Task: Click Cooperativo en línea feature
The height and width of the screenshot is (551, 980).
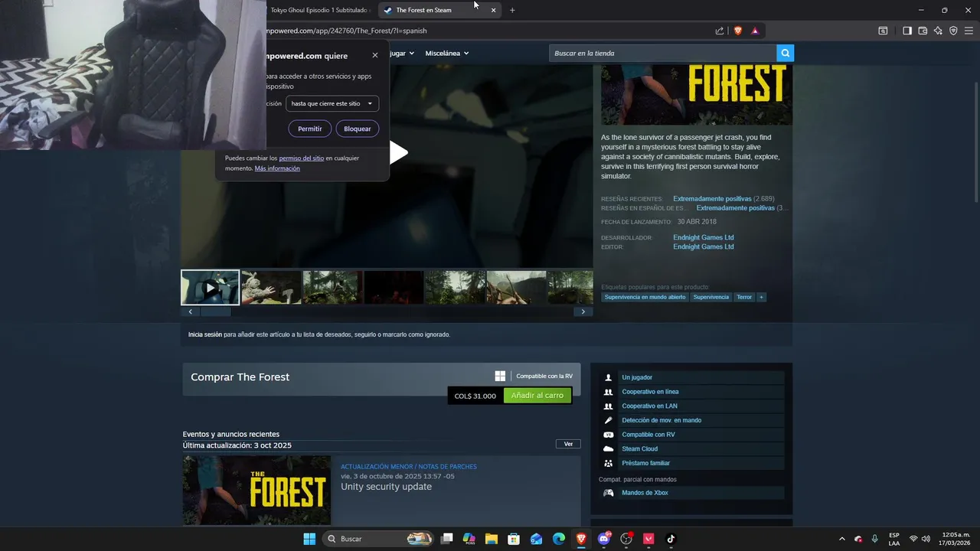Action: 692,392
